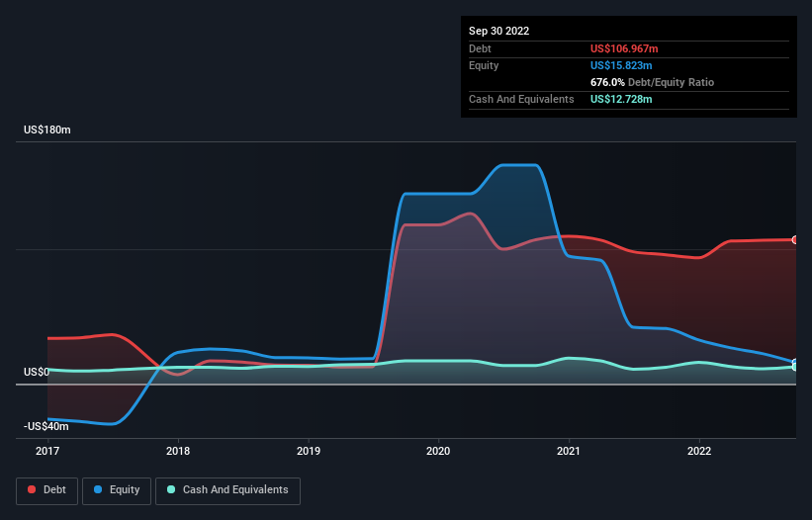Image resolution: width=812 pixels, height=520 pixels.
Task: Click the red Debt legend dot
Action: 32,489
